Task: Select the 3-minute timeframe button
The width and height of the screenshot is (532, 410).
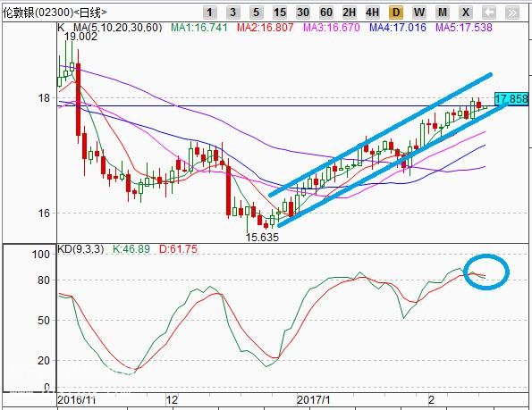Action: click(232, 13)
